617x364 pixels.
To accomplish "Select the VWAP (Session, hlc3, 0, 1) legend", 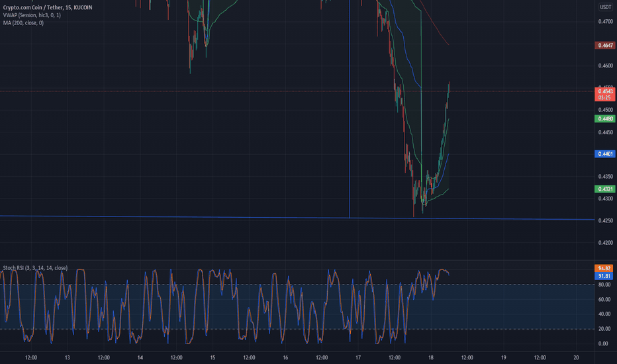I will point(32,15).
